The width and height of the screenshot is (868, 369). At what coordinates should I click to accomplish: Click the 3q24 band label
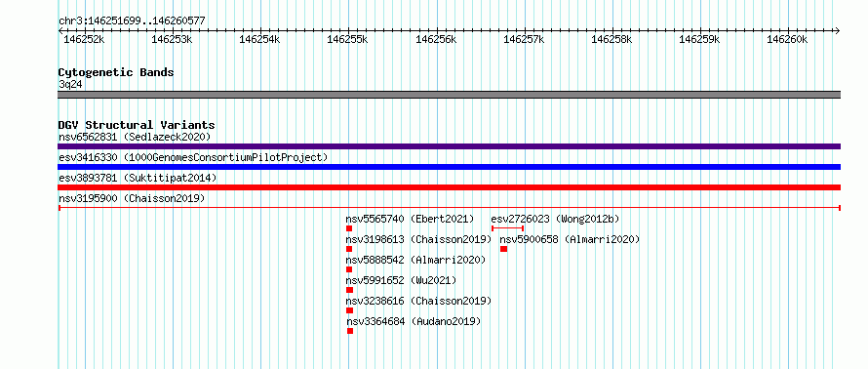pos(70,84)
